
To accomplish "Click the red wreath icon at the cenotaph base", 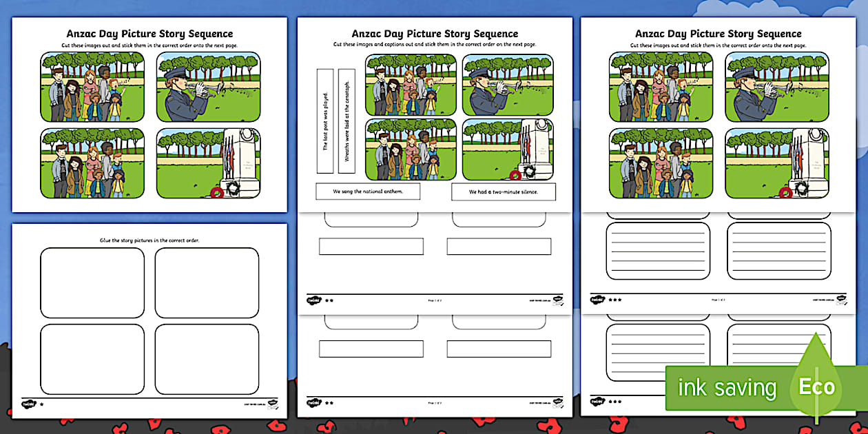I will [x=218, y=191].
